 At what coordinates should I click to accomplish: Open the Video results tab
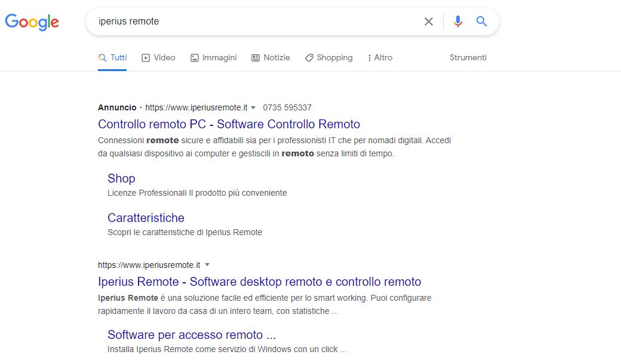(x=158, y=58)
